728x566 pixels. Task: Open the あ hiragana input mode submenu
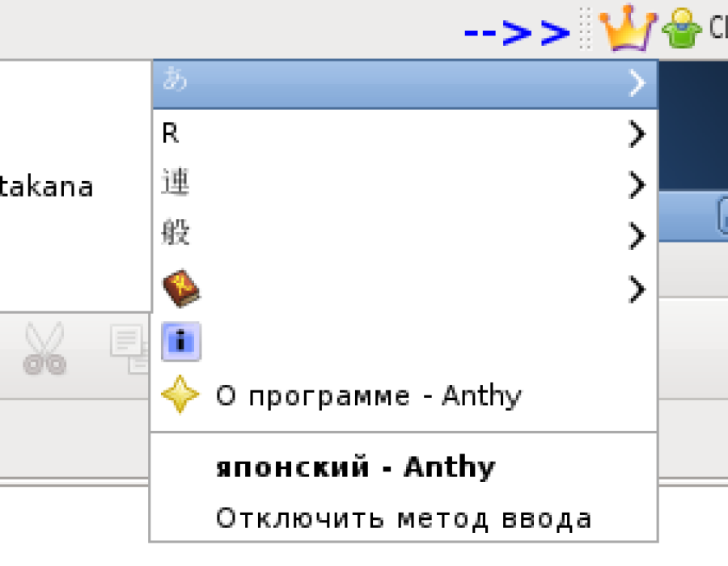[405, 84]
